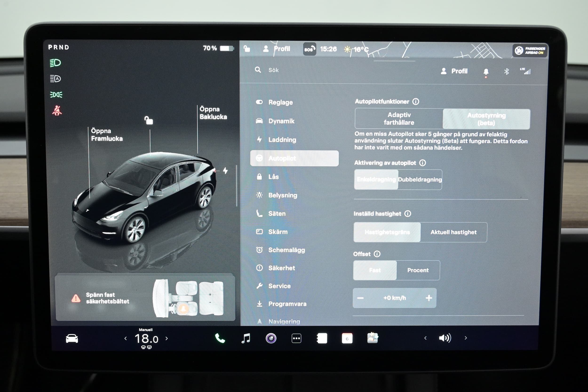This screenshot has width=588, height=392.
Task: Open Bluetooth settings icon
Action: tap(506, 71)
